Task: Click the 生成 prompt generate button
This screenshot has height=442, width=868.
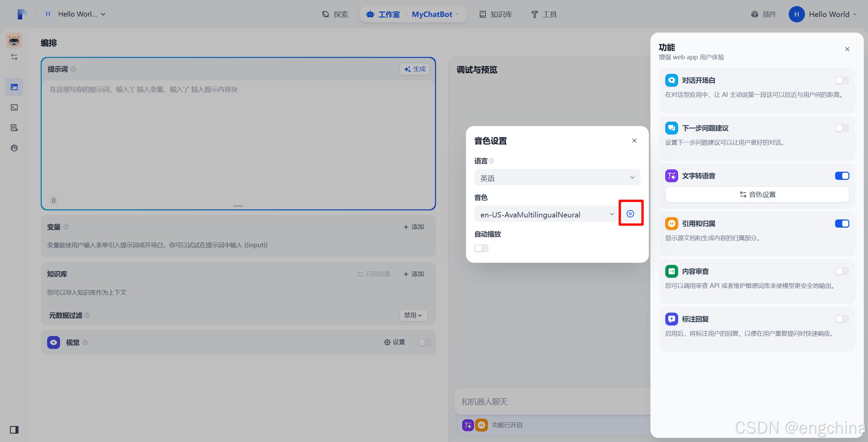Action: pyautogui.click(x=415, y=69)
